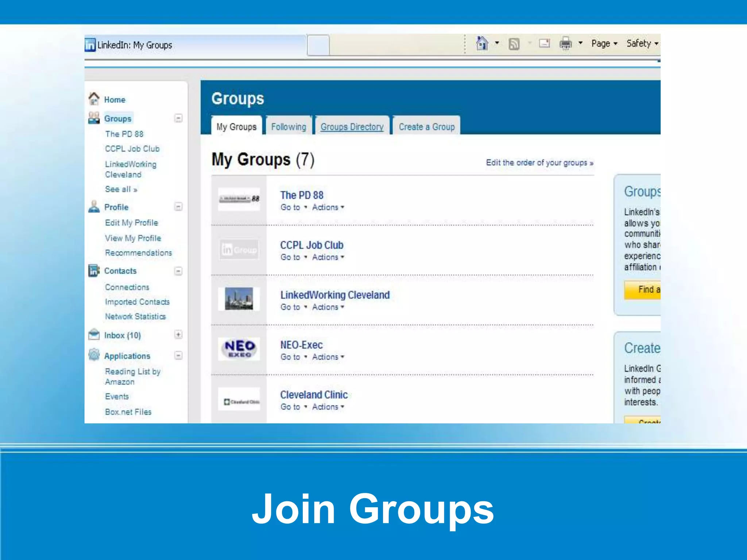Open NEO-Exec group title

(301, 345)
